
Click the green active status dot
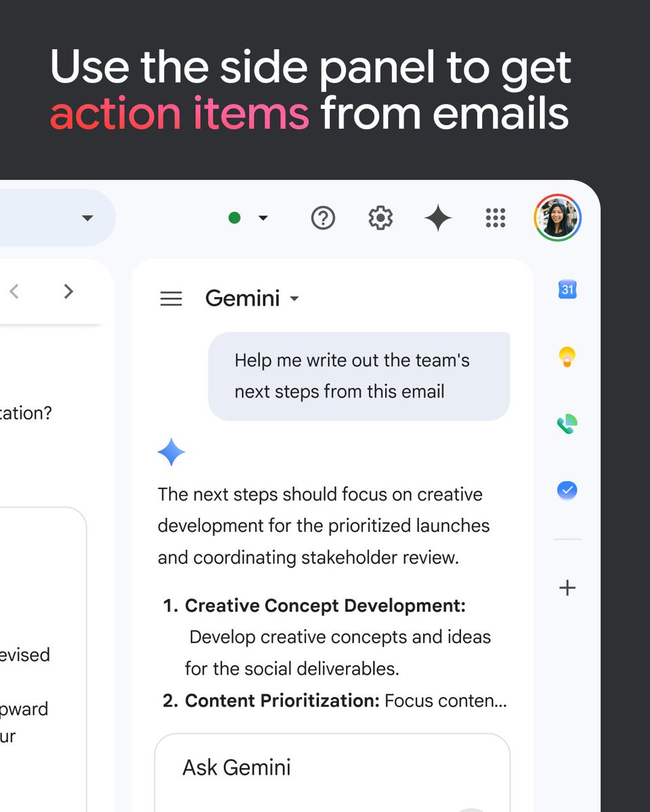pos(235,218)
